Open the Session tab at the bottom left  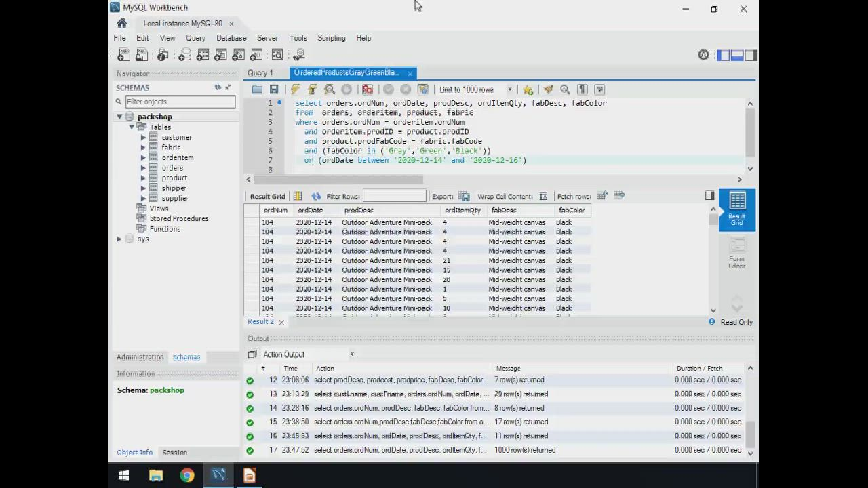174,453
